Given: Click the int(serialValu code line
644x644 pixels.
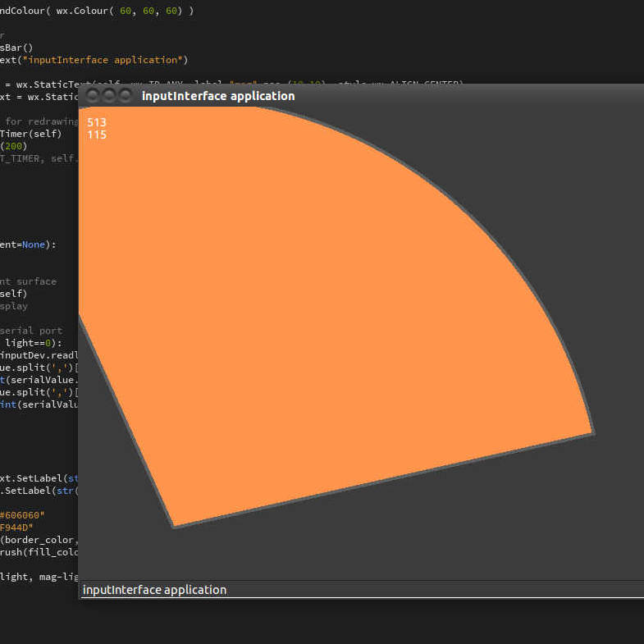Looking at the screenshot, I should click(39, 404).
